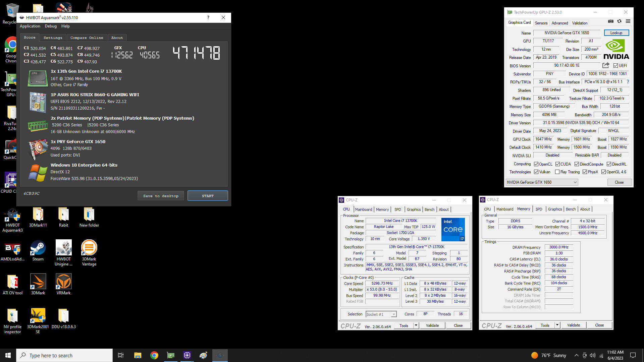The width and height of the screenshot is (644, 362).
Task: Launch 3DMark desktop shortcut
Action: click(x=38, y=285)
